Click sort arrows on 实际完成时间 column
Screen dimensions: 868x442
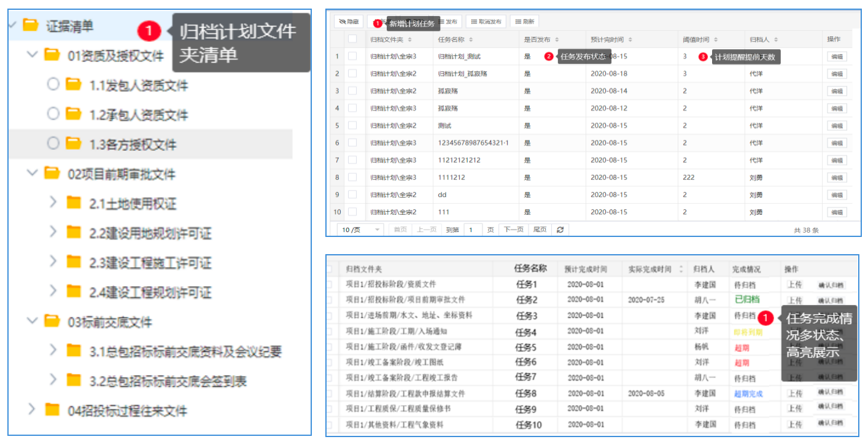pos(680,269)
